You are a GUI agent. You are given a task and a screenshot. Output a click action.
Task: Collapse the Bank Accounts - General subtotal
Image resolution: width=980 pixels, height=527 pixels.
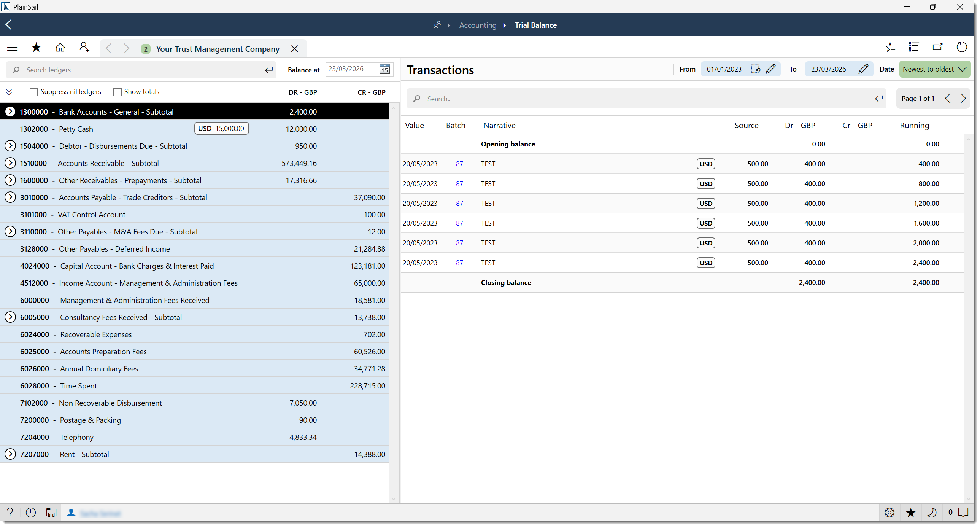coord(10,111)
